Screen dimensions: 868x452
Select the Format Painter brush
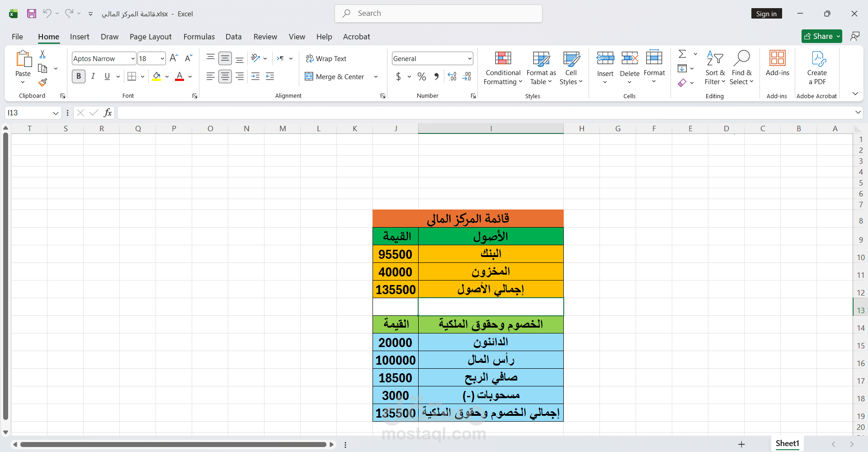[x=42, y=82]
